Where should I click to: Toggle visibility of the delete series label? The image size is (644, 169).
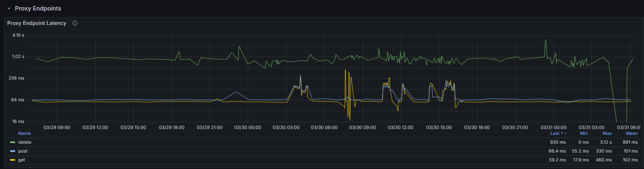25,143
